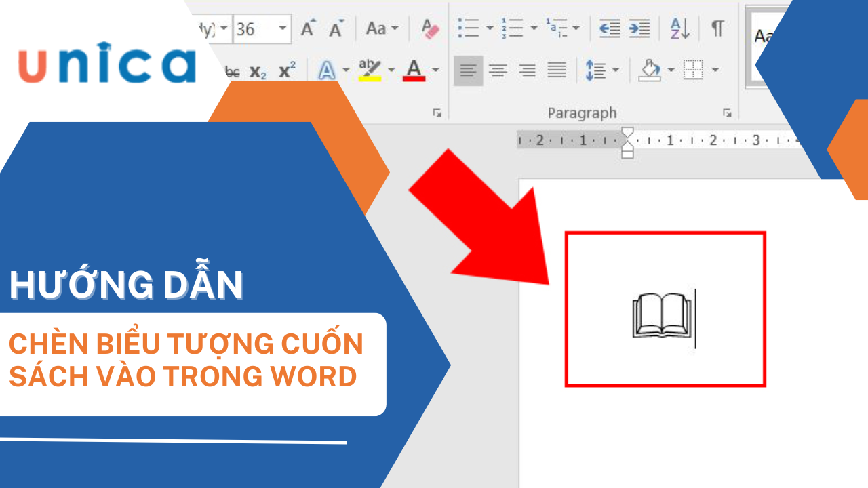Apply numbered list formatting
Viewport: 868px width, 488px height.
(512, 28)
